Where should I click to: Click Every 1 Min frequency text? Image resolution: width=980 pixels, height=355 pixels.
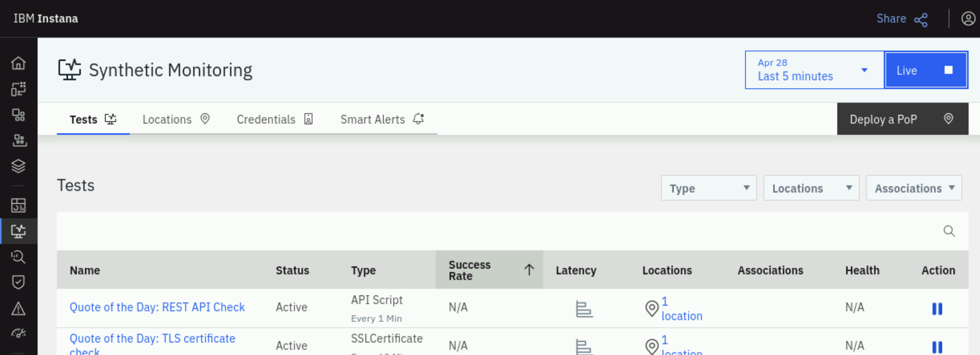(376, 318)
